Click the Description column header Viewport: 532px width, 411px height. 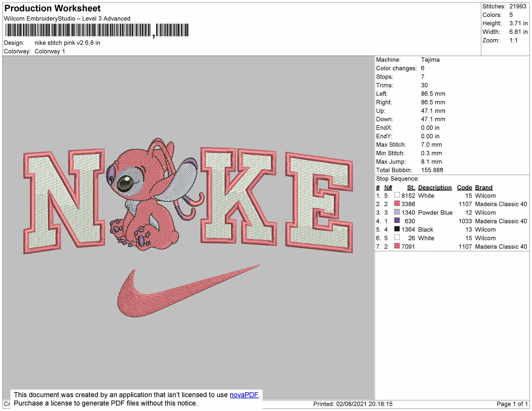point(435,187)
